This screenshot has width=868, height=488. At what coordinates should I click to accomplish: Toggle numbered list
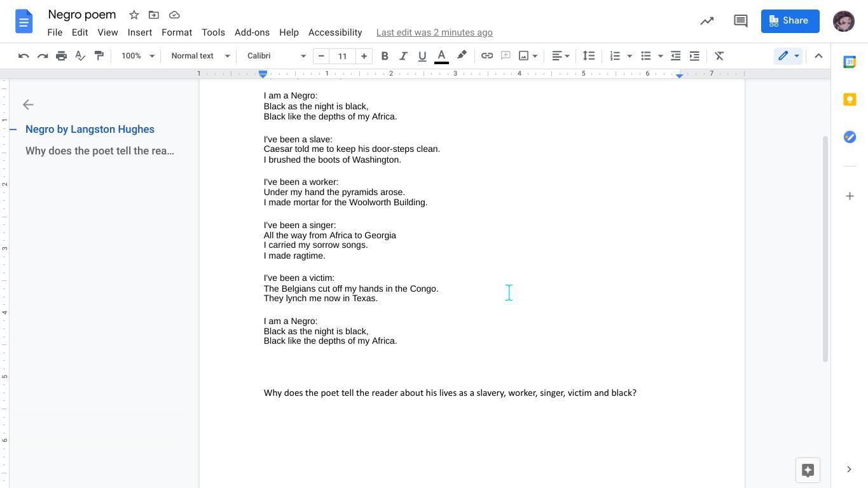pyautogui.click(x=615, y=56)
